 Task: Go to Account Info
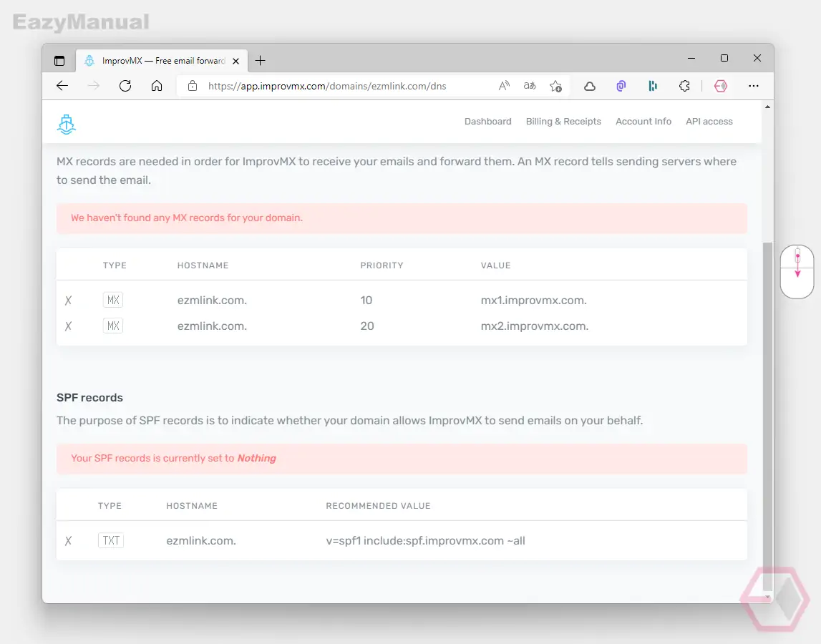click(x=643, y=122)
